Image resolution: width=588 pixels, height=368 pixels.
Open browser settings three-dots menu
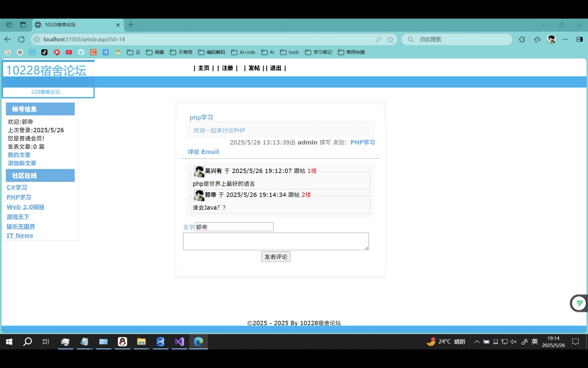click(565, 39)
